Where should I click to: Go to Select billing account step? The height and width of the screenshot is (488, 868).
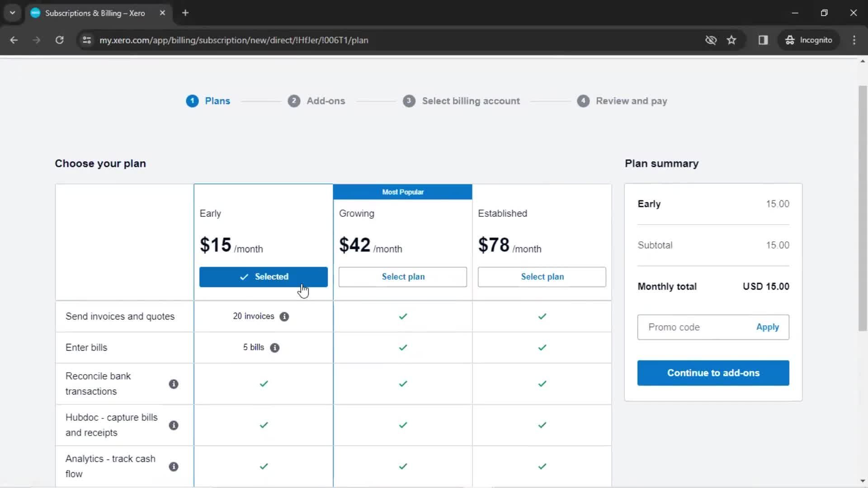click(462, 101)
